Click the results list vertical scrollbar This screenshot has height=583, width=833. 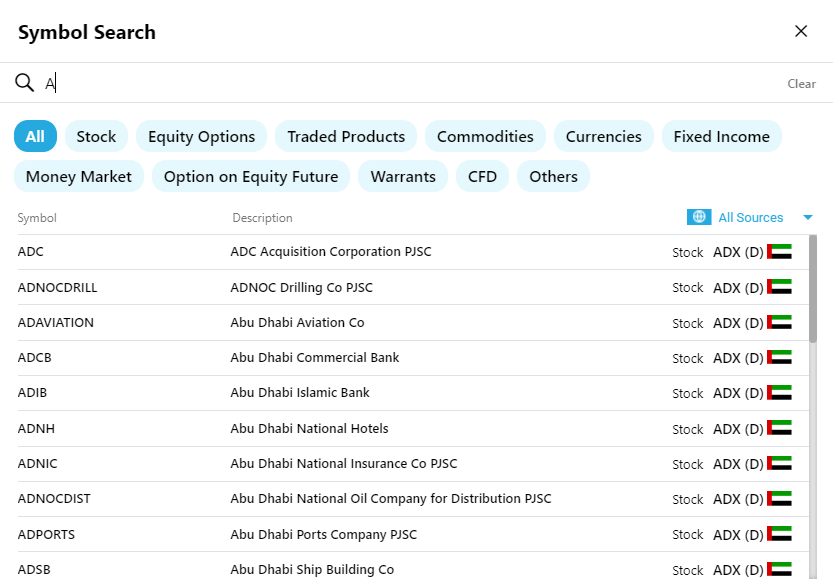pyautogui.click(x=812, y=290)
